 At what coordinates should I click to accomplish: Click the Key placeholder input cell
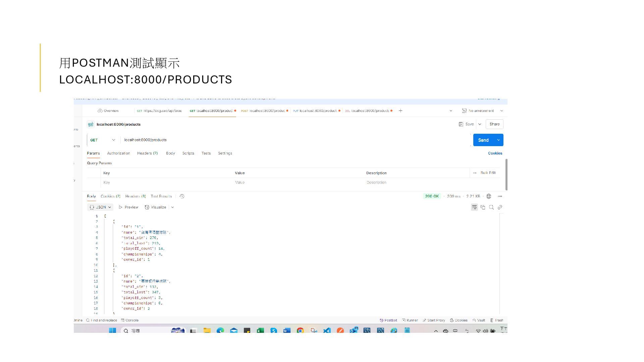[166, 182]
